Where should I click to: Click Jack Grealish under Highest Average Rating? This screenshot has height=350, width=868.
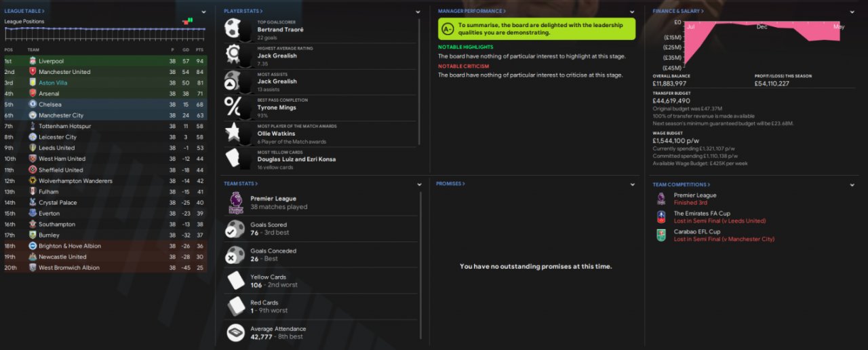click(x=277, y=56)
